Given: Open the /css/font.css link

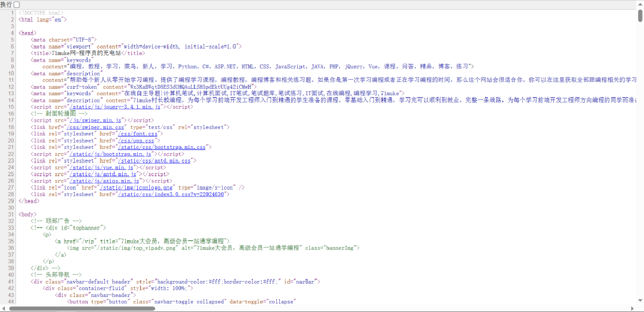Looking at the screenshot, I should 138,134.
